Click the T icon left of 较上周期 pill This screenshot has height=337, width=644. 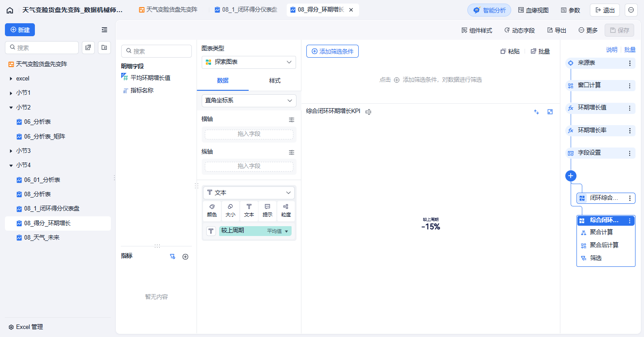[x=211, y=231]
